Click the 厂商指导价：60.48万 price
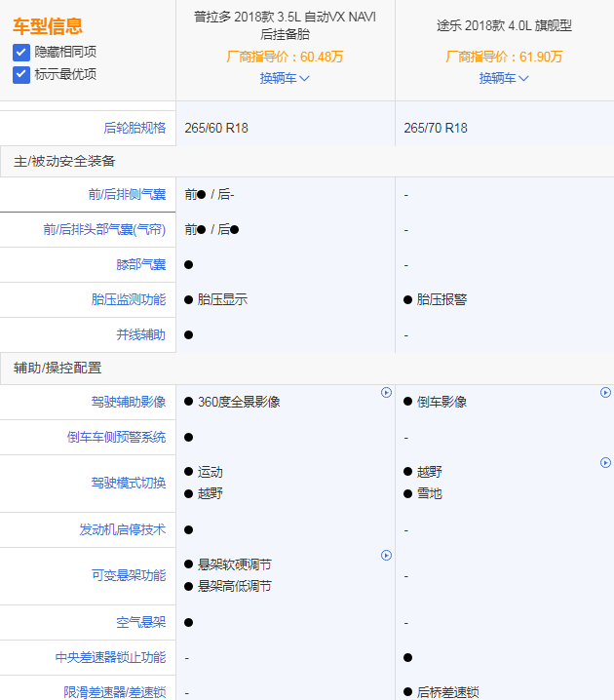 pyautogui.click(x=285, y=57)
